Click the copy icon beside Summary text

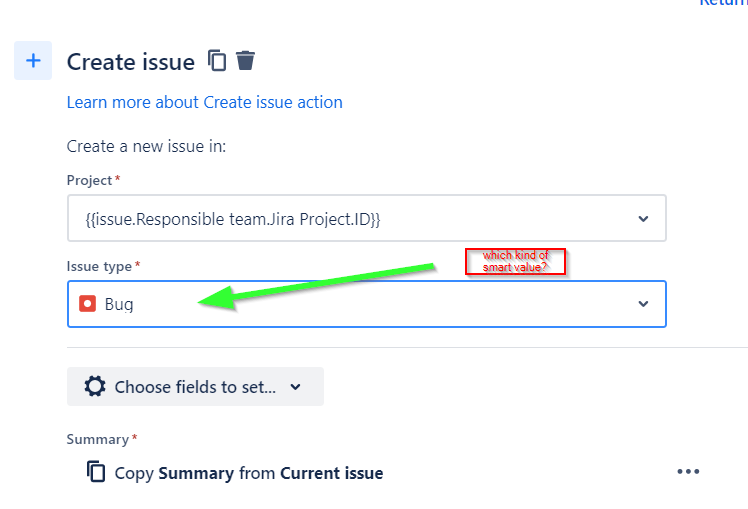pos(96,472)
